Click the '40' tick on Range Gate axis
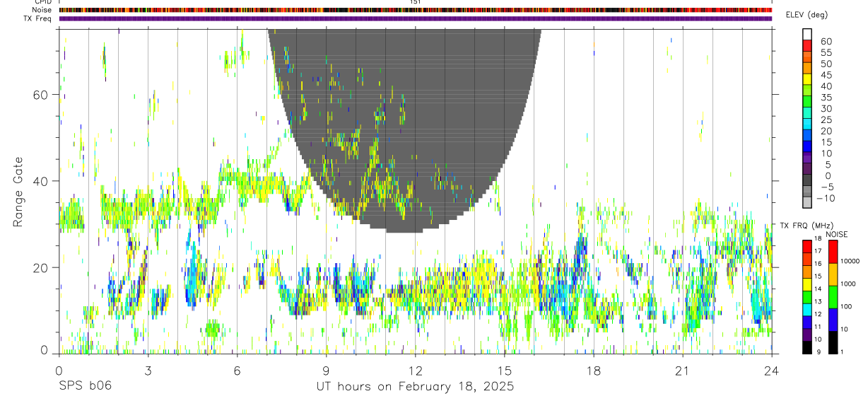This screenshot has width=868, height=401. (x=40, y=181)
